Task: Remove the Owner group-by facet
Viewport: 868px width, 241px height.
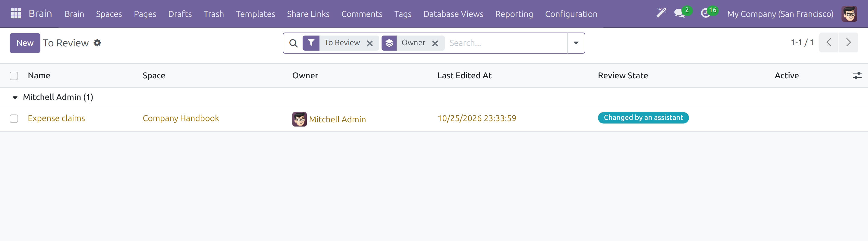Action: [435, 43]
